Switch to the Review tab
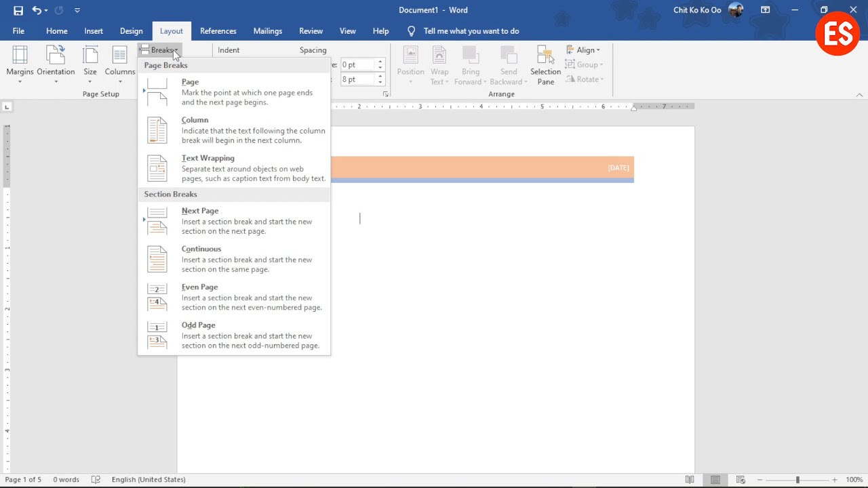Image resolution: width=868 pixels, height=488 pixels. (311, 31)
